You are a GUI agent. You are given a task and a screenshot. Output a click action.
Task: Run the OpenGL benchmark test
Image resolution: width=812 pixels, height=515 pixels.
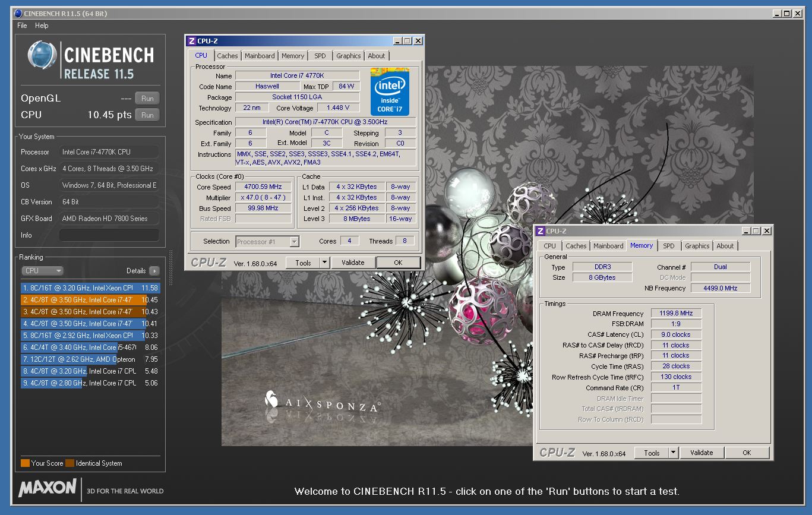[147, 99]
